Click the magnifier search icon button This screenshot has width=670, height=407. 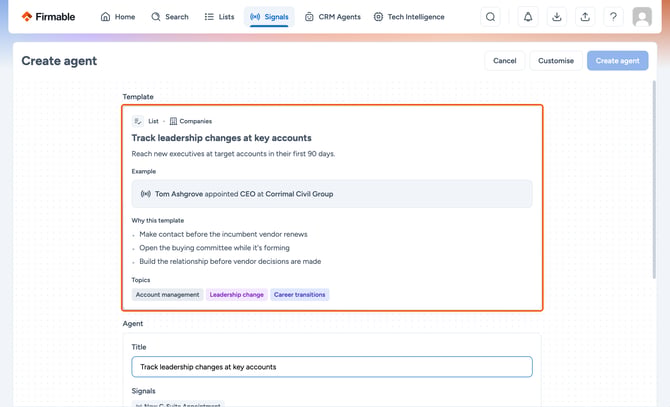point(491,17)
